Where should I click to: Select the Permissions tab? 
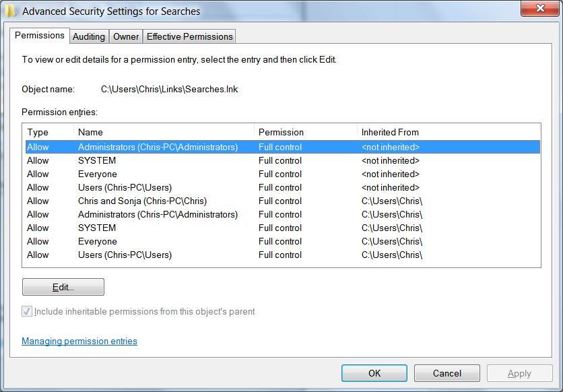pyautogui.click(x=40, y=35)
